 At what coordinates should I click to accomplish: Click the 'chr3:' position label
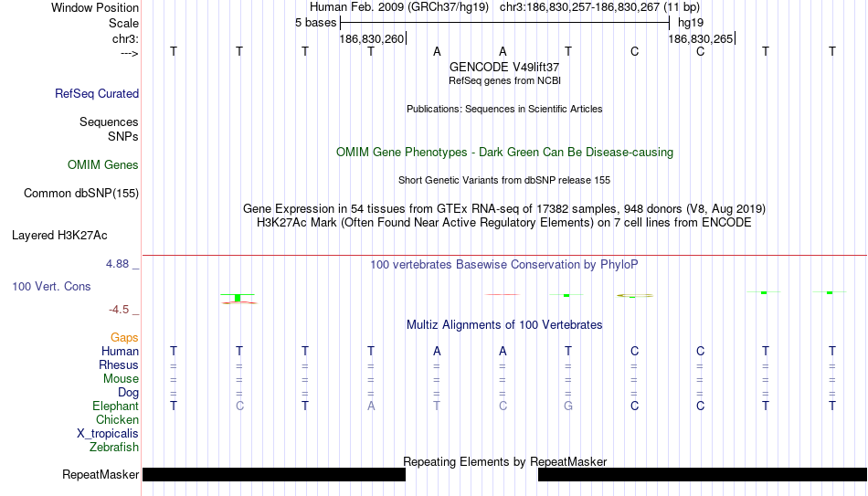pyautogui.click(x=125, y=38)
